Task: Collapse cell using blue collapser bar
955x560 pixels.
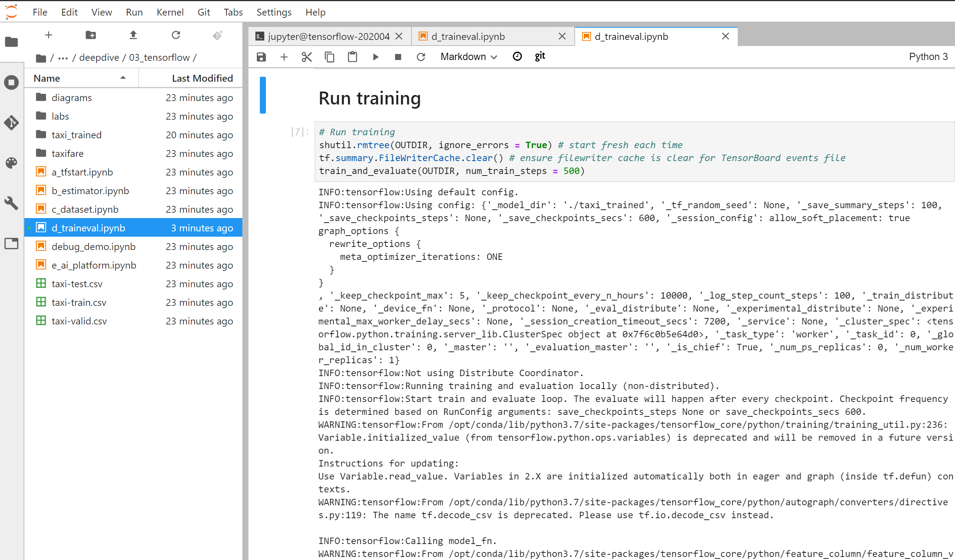Action: click(262, 95)
